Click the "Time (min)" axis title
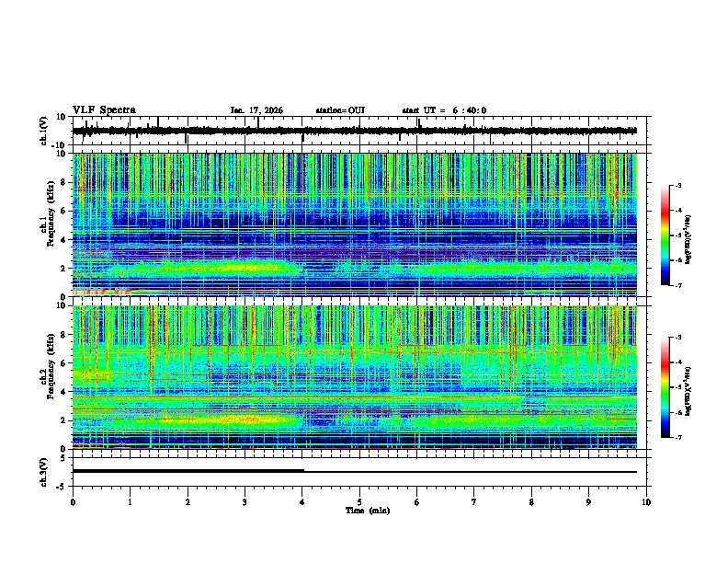728x563 pixels. [368, 511]
